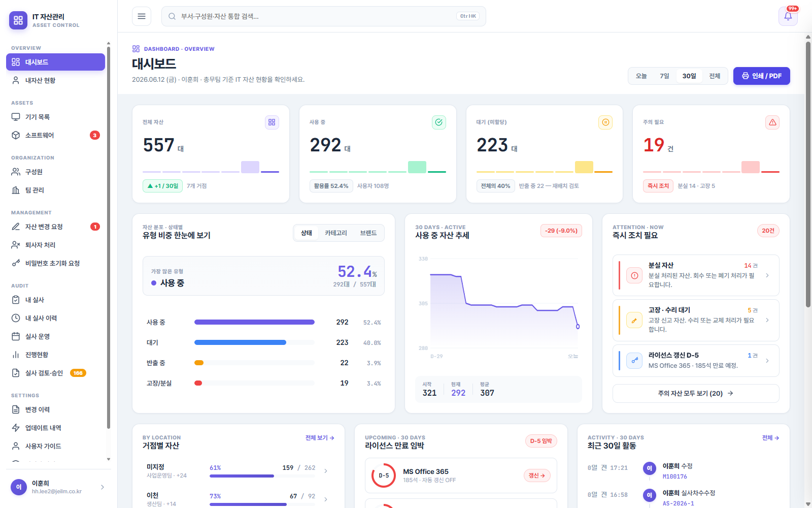Click the 인쇄 / PDF button
Viewport: 812px width, 508px height.
pos(761,76)
